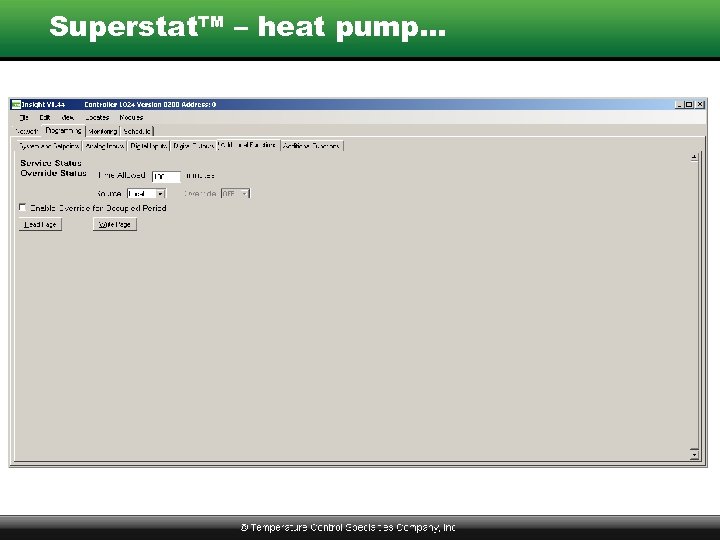
Task: Open the Modules menu
Action: coord(131,118)
